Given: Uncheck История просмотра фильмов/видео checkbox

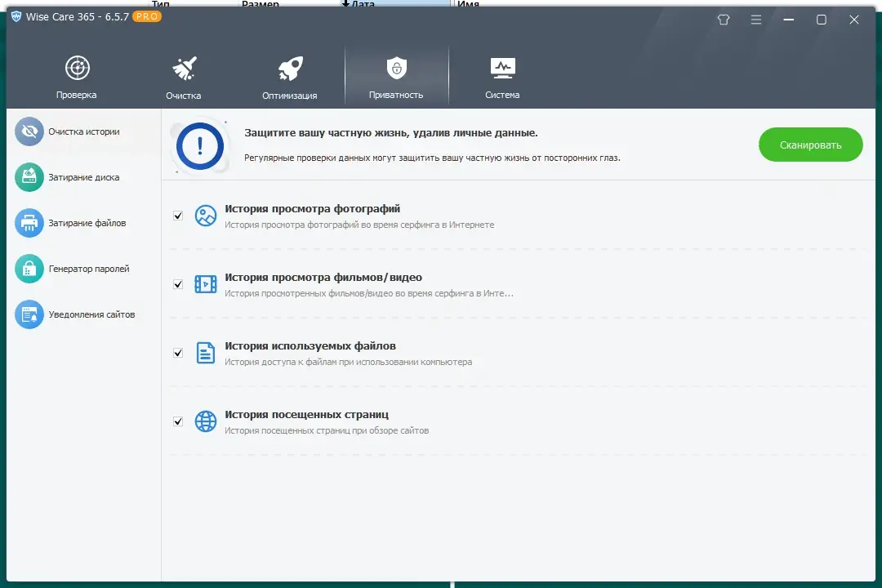Looking at the screenshot, I should 178,284.
